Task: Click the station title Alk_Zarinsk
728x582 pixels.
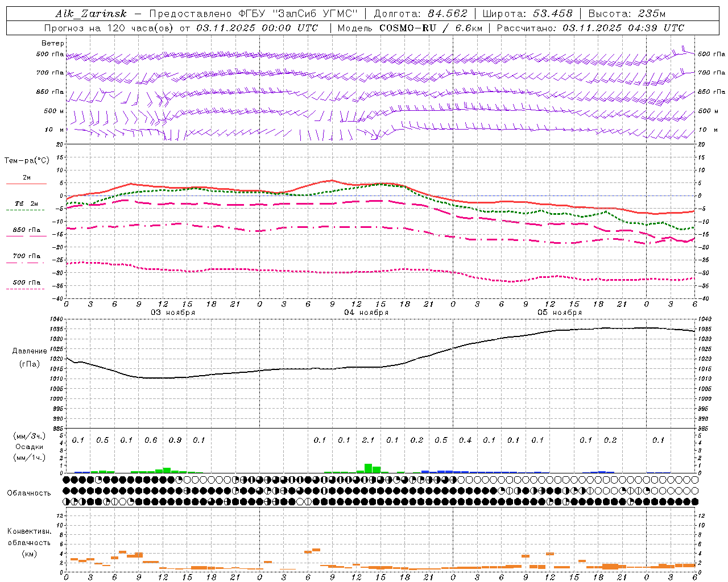Action: tap(91, 14)
